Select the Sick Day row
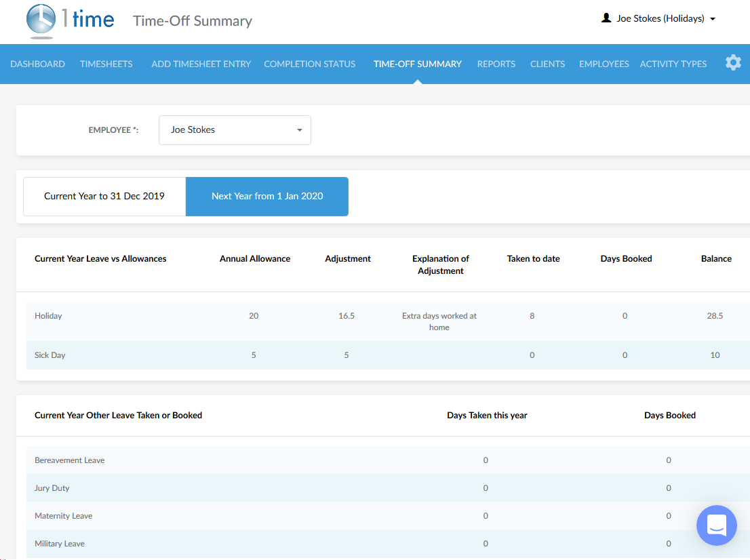This screenshot has width=750, height=560. 50,355
